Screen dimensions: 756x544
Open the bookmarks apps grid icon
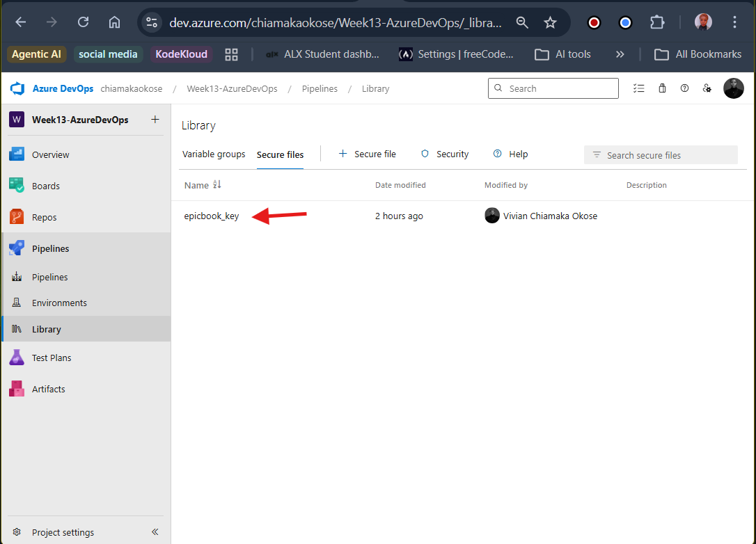pos(231,54)
